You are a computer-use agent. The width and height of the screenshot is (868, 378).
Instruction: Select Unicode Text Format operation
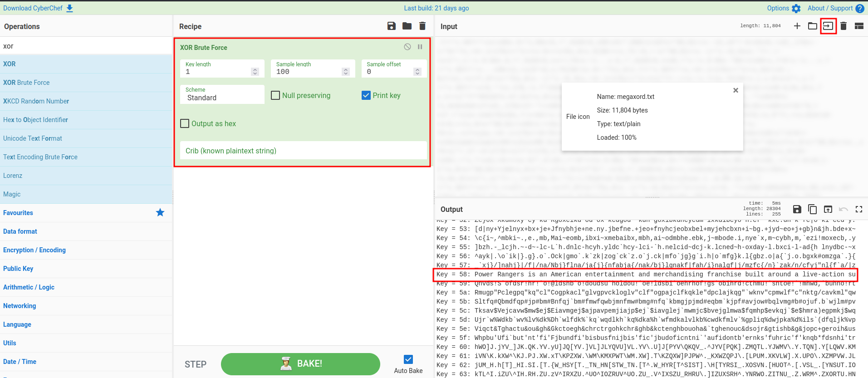click(86, 138)
